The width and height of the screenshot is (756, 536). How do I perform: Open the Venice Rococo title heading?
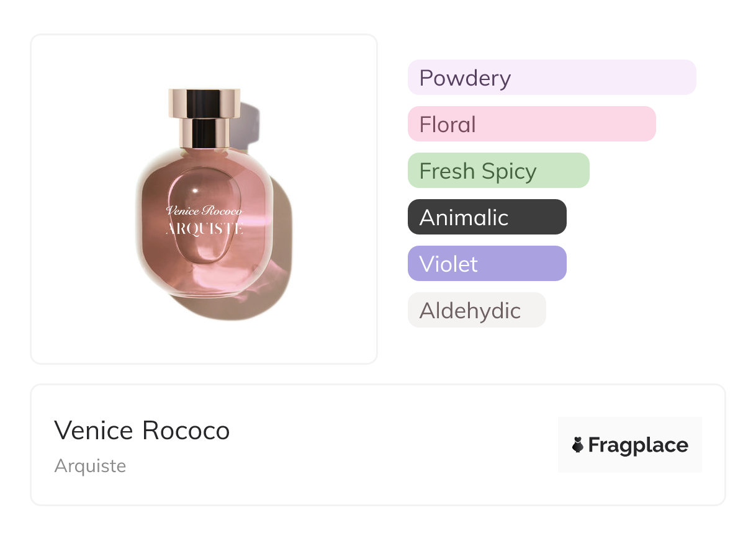click(x=142, y=430)
